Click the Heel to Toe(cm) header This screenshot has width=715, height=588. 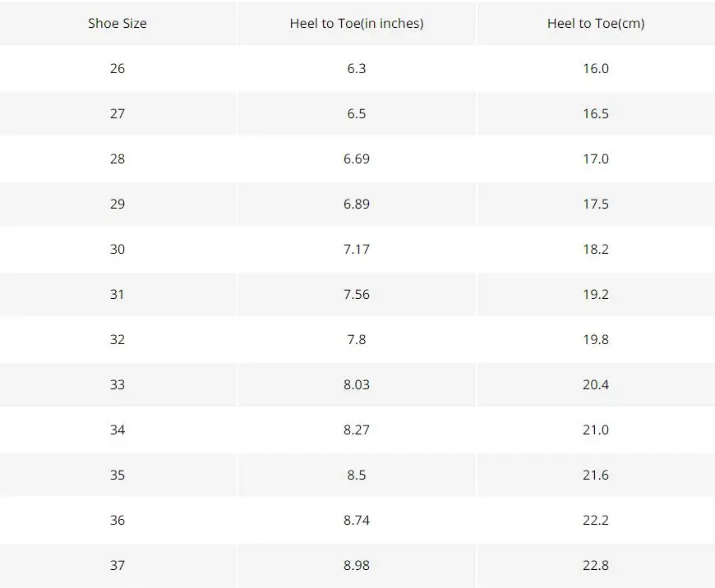[596, 23]
